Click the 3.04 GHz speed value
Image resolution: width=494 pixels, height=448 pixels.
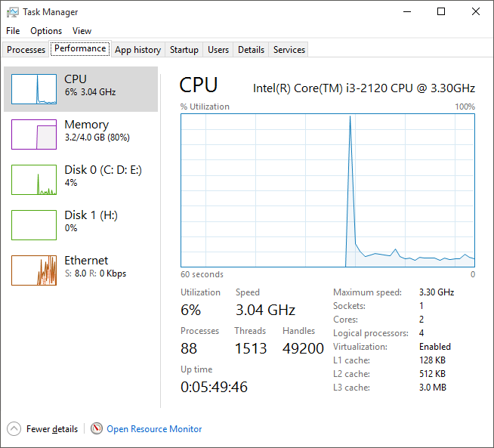coord(265,310)
